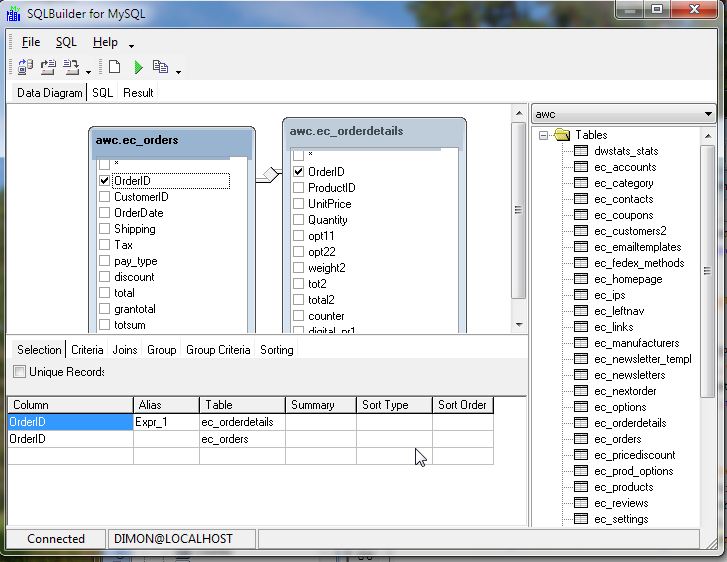Check Shipping field checkbox
The width and height of the screenshot is (727, 562).
[104, 229]
